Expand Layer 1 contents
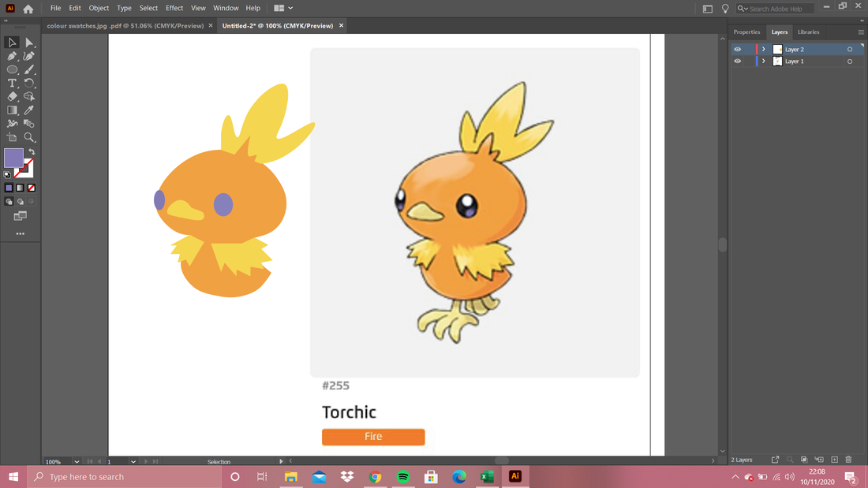Screen dimensions: 868x488 click(x=763, y=61)
